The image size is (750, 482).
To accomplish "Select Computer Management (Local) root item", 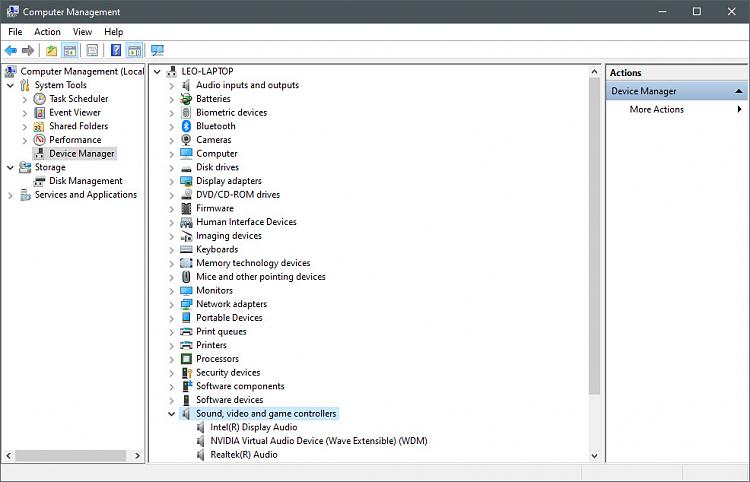I will click(82, 71).
